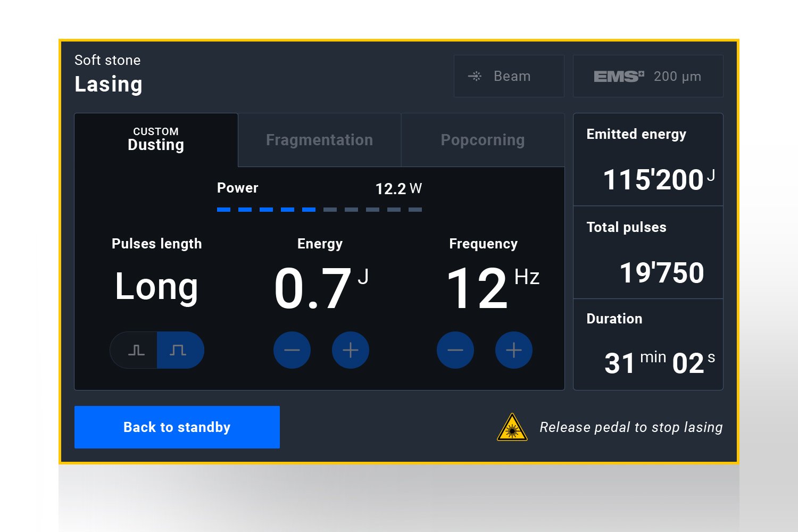This screenshot has height=532, width=798.
Task: Toggle the Beam button
Action: point(509,76)
